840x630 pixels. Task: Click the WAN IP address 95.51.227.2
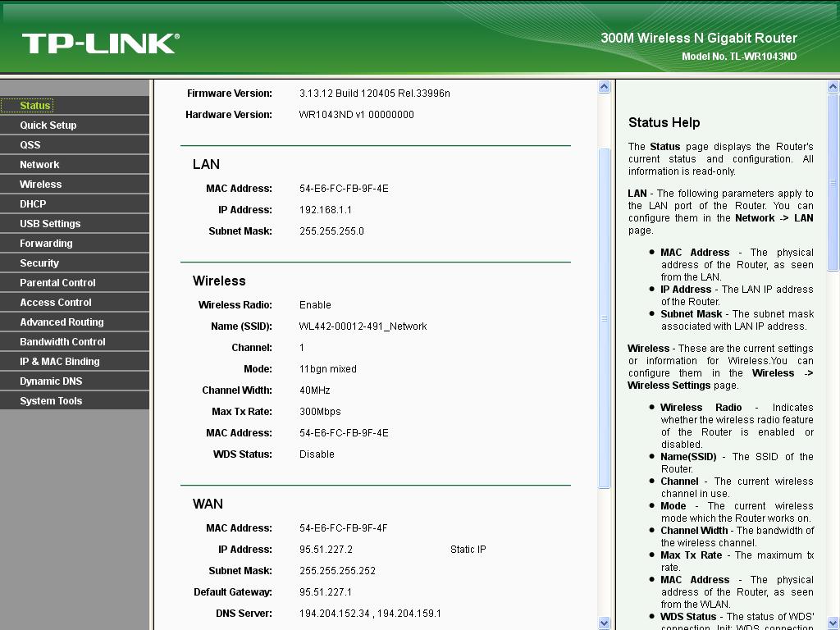(x=326, y=550)
